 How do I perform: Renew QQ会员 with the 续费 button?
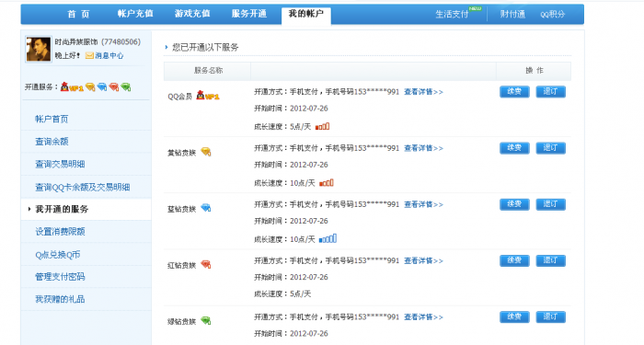(514, 92)
